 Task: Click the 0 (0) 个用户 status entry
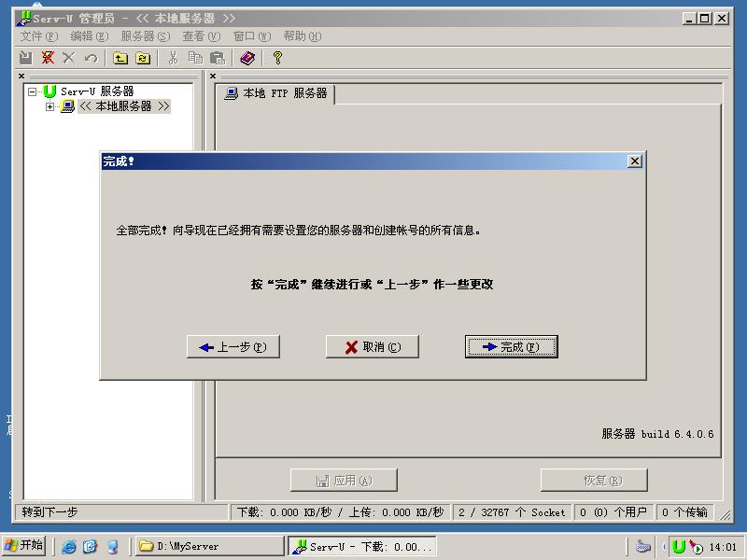613,512
